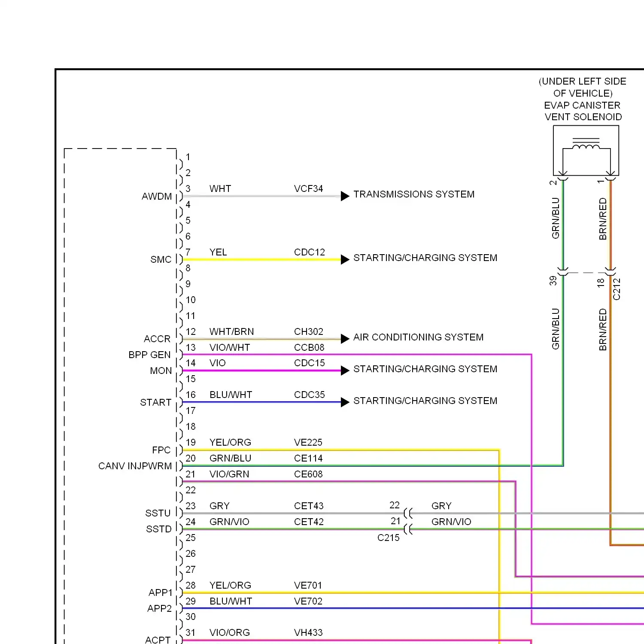Viewport: 644px width, 644px height.
Task: Click pin number 25 on the module
Action: coord(191,538)
